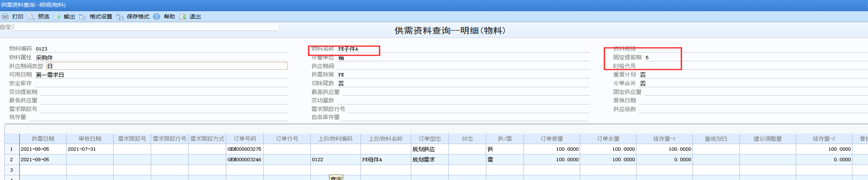Click order number GEN000003275

pyautogui.click(x=244, y=149)
